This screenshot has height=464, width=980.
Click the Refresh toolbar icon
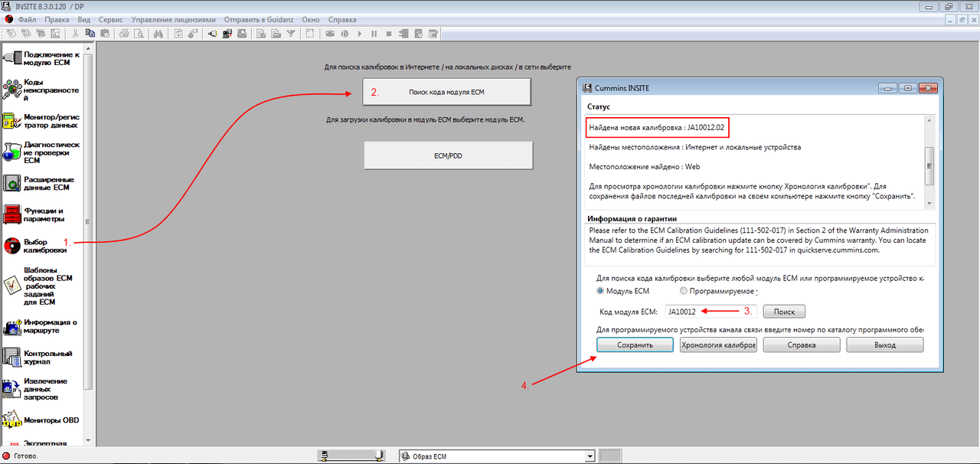pos(178,34)
